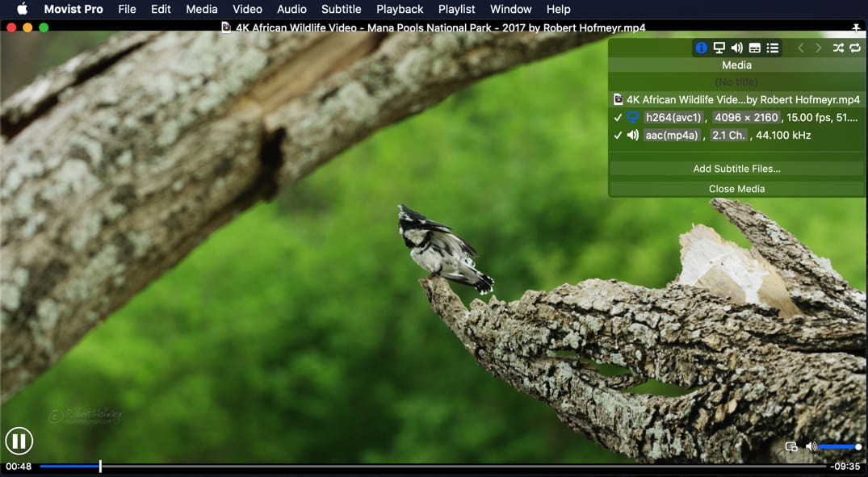Go to next item with right chevron

[818, 48]
